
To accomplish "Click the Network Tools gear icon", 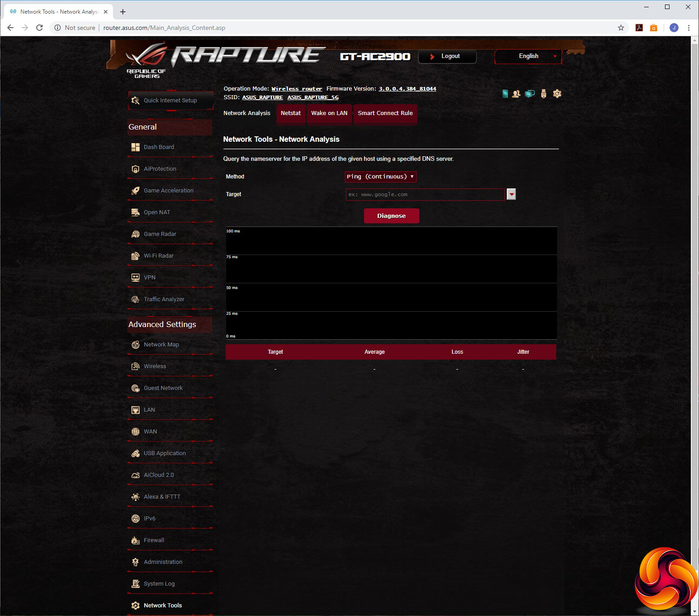I will 135,605.
